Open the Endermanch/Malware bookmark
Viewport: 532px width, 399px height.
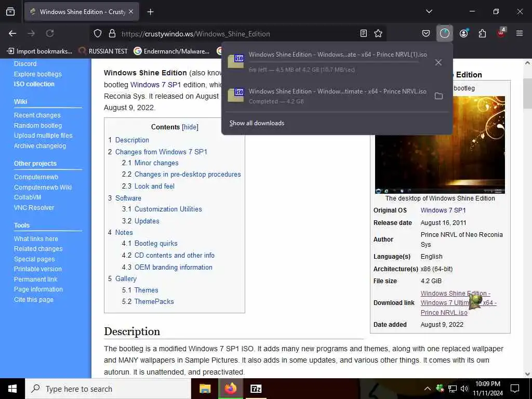click(171, 51)
